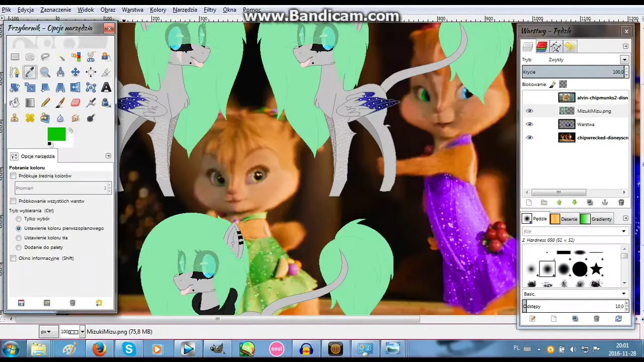
Task: Select the Rectangle Select tool
Action: [x=15, y=57]
